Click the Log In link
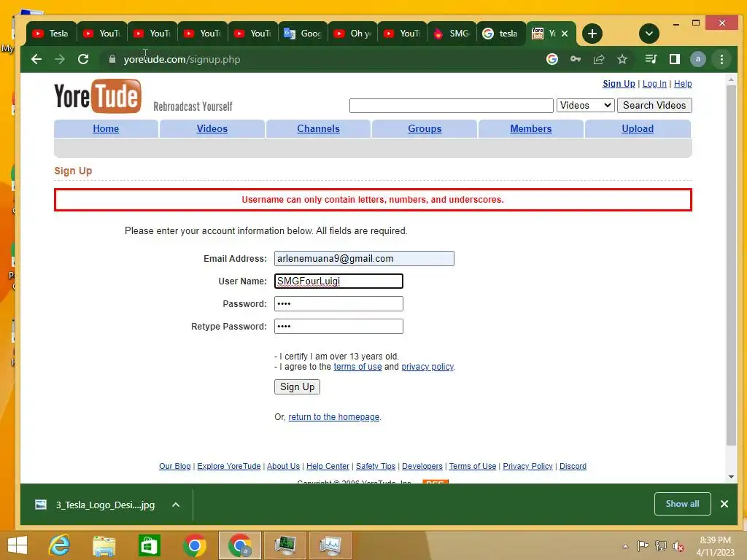Screen dimensions: 747x560 click(x=654, y=84)
